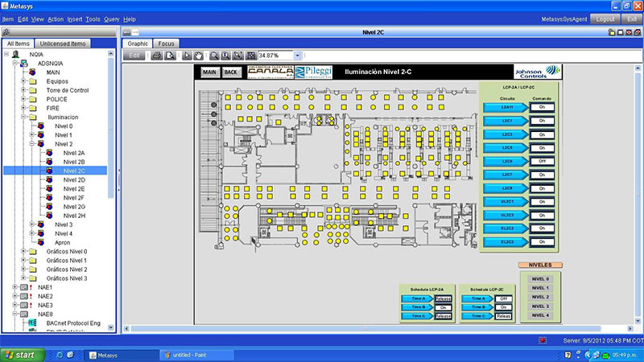Toggle Schedule LCP-2C Time A Off value
Viewport: 644px width, 362px height.
pos(502,298)
